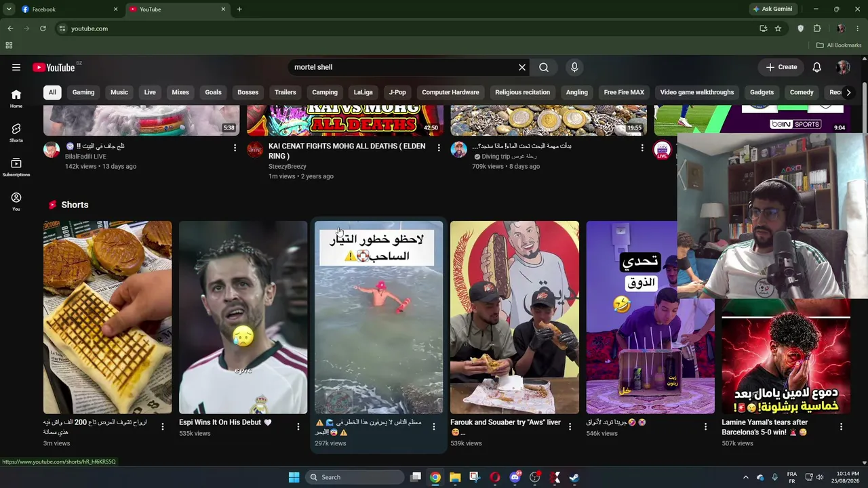Select the All filter chip
Screen dimensions: 868x488
52,92
